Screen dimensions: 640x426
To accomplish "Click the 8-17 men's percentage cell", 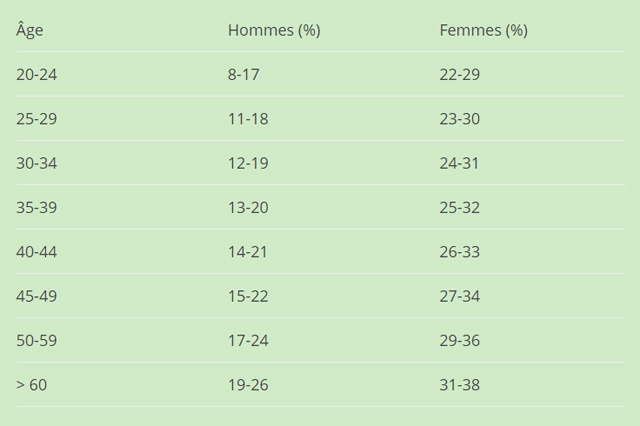I will 244,75.
